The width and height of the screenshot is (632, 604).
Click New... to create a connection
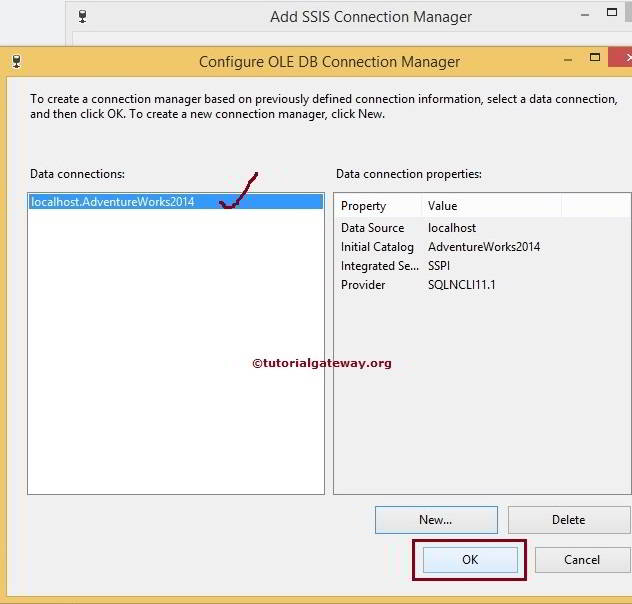click(436, 520)
